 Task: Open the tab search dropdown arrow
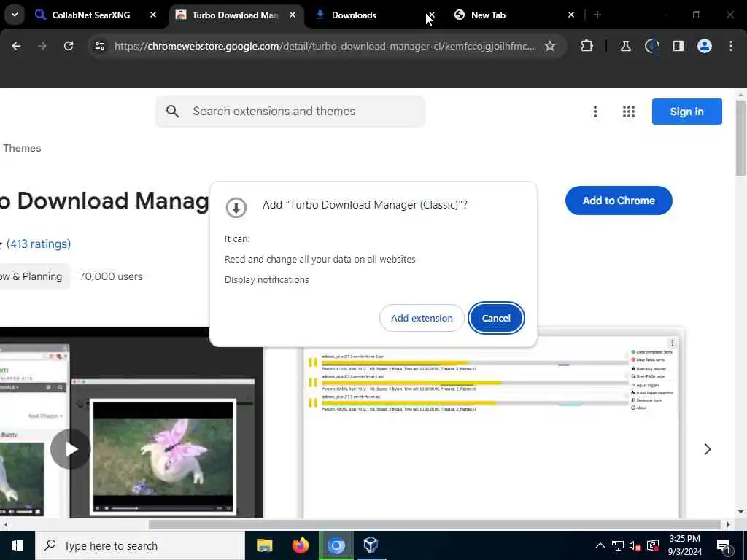15,15
